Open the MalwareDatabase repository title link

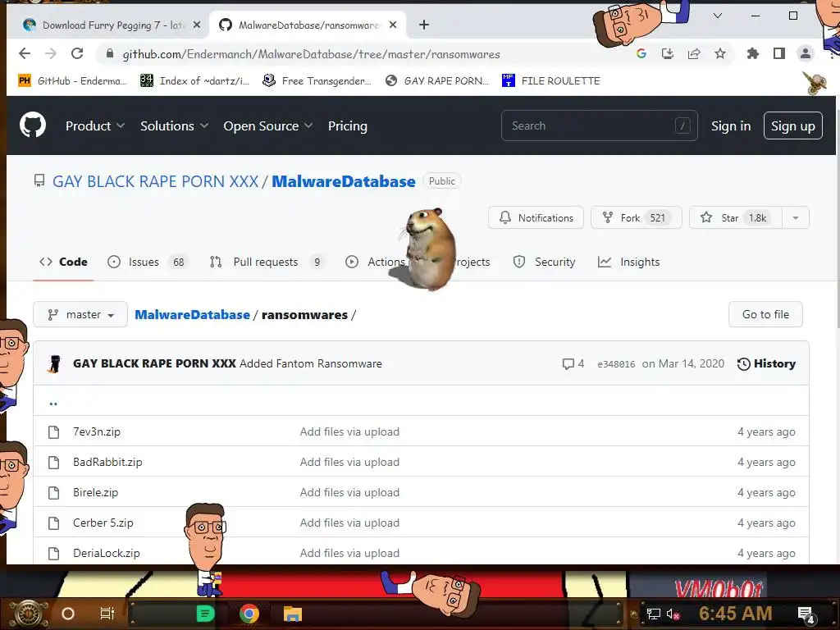pos(344,181)
